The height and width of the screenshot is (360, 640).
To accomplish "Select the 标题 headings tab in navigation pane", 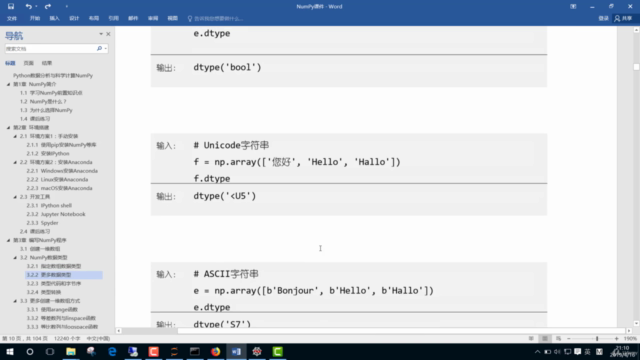I will (10, 63).
